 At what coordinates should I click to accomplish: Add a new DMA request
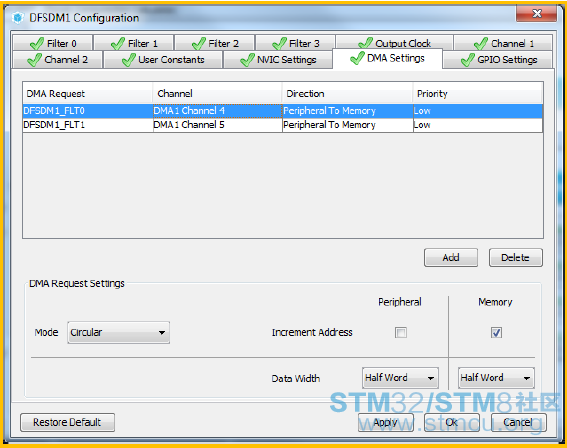(451, 257)
